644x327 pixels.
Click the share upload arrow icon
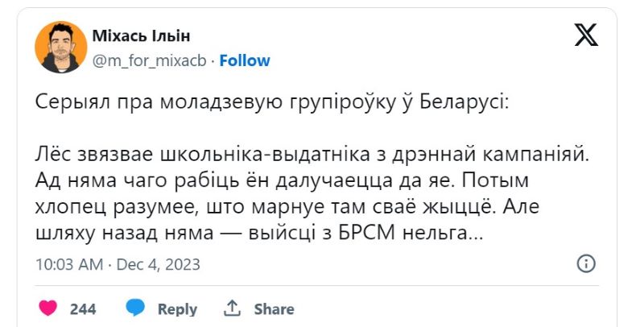(x=233, y=308)
